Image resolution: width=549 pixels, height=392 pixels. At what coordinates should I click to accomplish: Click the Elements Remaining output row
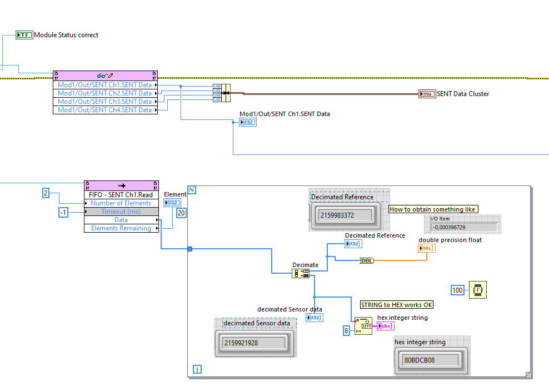point(121,228)
